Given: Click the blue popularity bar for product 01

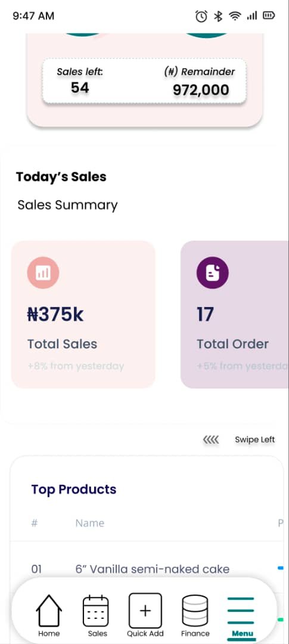Looking at the screenshot, I should pyautogui.click(x=281, y=568).
